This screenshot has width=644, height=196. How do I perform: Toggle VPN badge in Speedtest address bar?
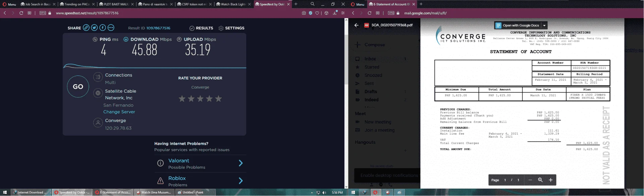(43, 13)
